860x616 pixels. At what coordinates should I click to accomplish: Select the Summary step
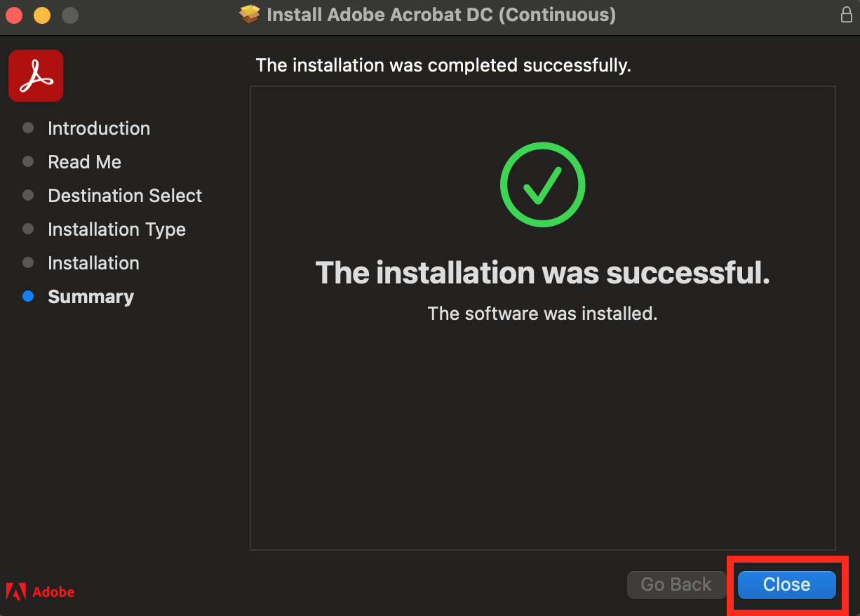[90, 297]
